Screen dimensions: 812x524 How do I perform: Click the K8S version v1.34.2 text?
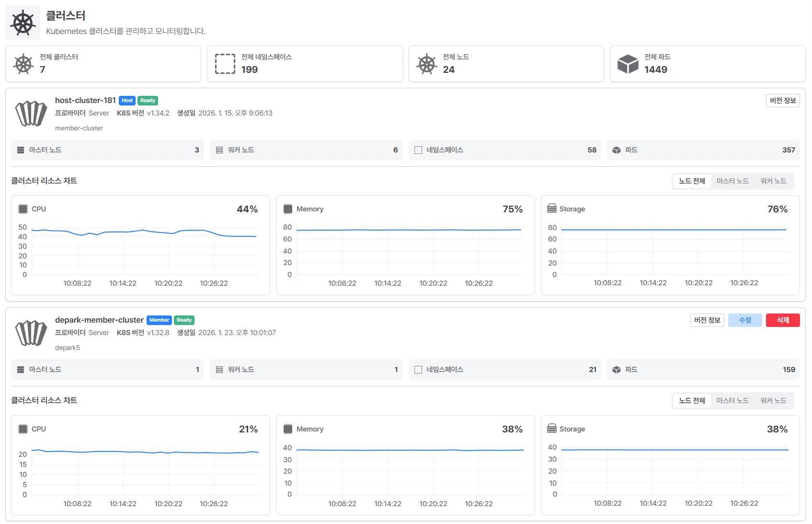(158, 113)
